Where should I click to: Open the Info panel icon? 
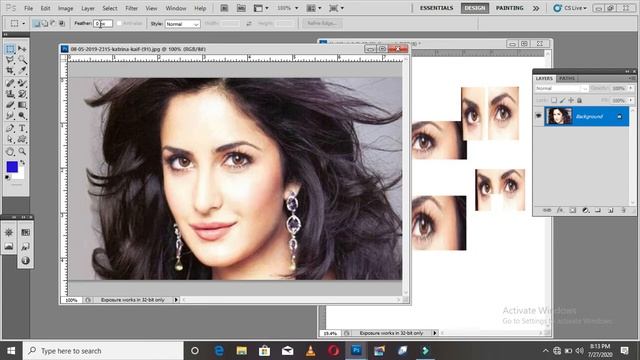(25, 260)
